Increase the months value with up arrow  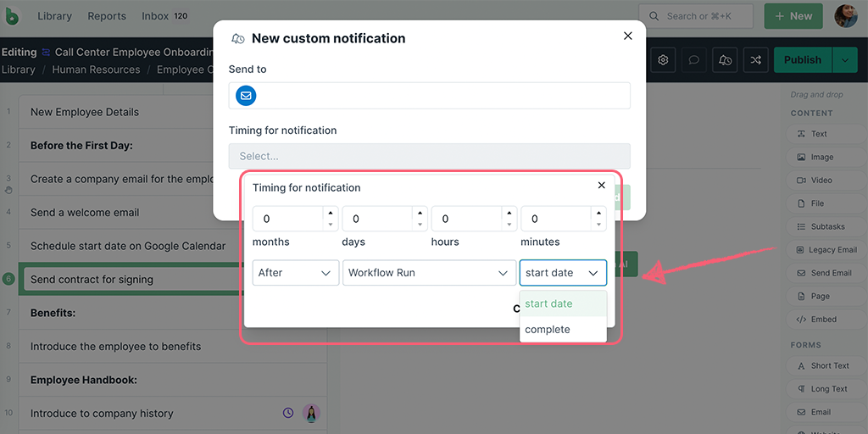click(x=330, y=213)
